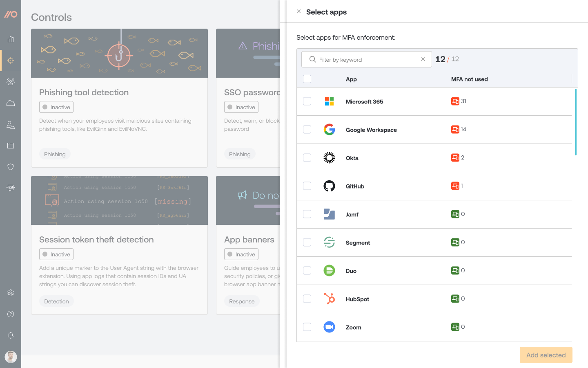Screen dimensions: 588x368
Task: Open the browser window sidebar icon
Action: coord(11,146)
